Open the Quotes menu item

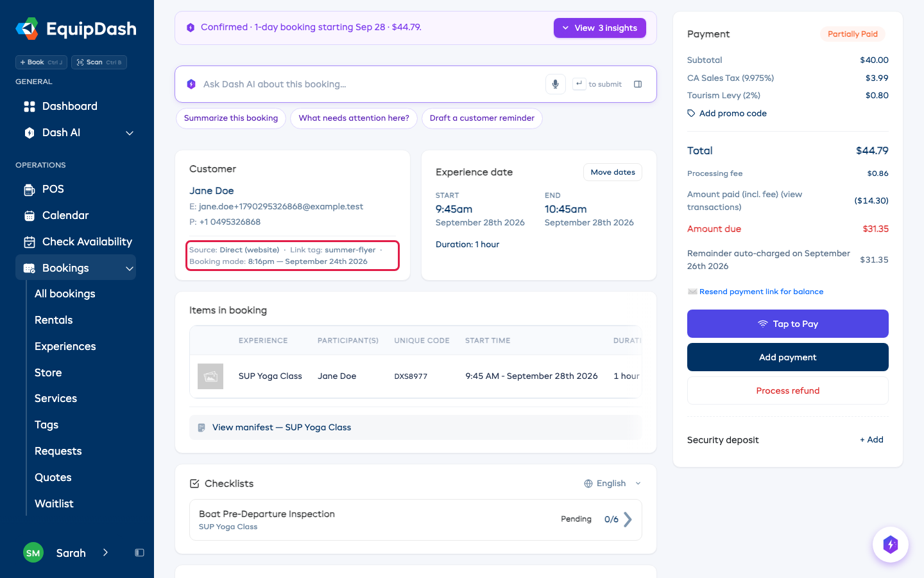point(53,478)
